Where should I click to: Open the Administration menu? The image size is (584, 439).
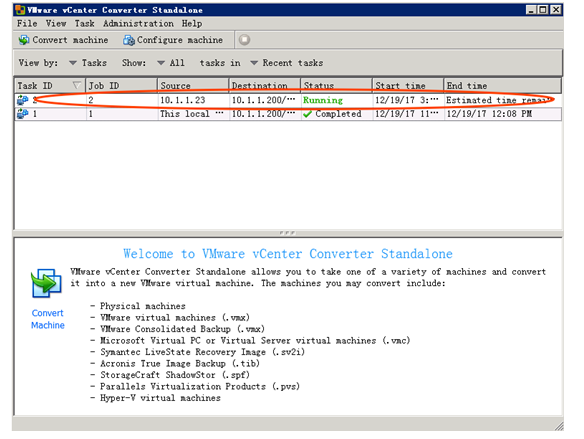pos(138,23)
